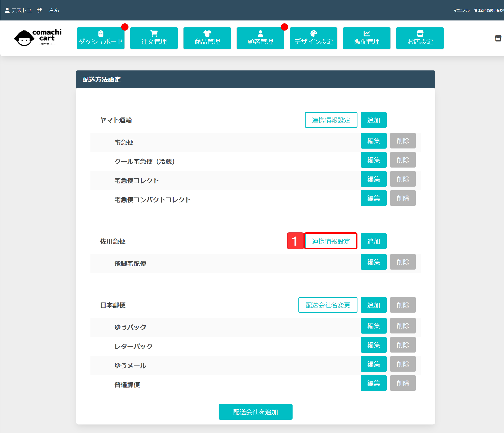504x433 pixels.
Task: Edit 宅急便コレクト
Action: click(373, 179)
